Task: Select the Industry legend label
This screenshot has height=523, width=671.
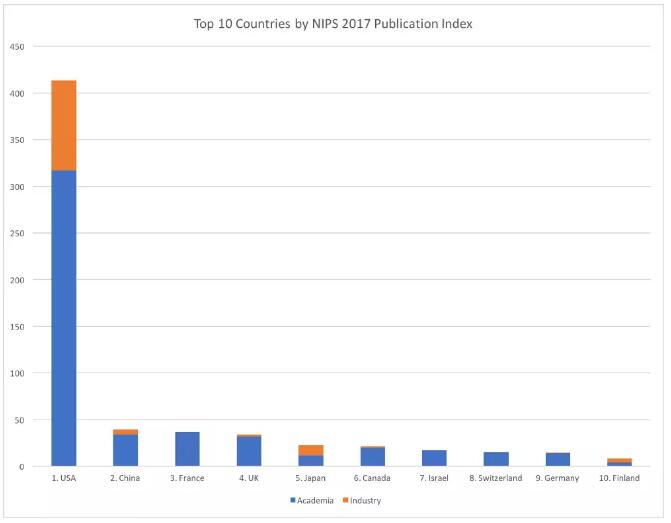Action: point(365,500)
